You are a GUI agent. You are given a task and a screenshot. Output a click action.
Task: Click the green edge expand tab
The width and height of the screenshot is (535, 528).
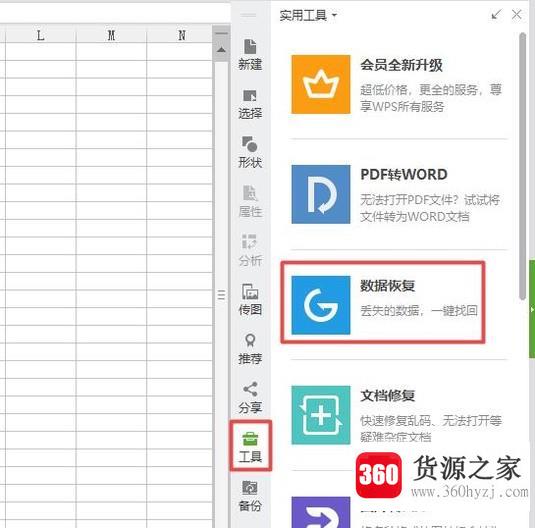click(532, 309)
